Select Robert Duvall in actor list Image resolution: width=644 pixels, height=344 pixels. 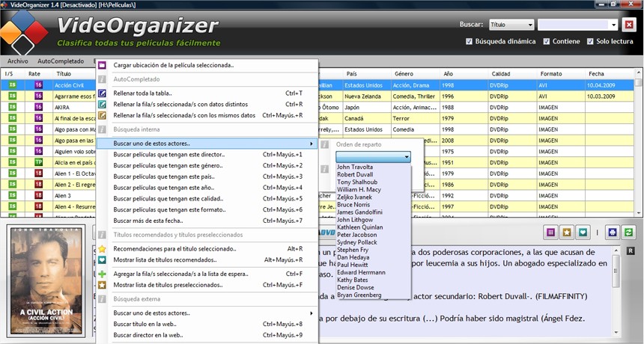click(x=355, y=174)
